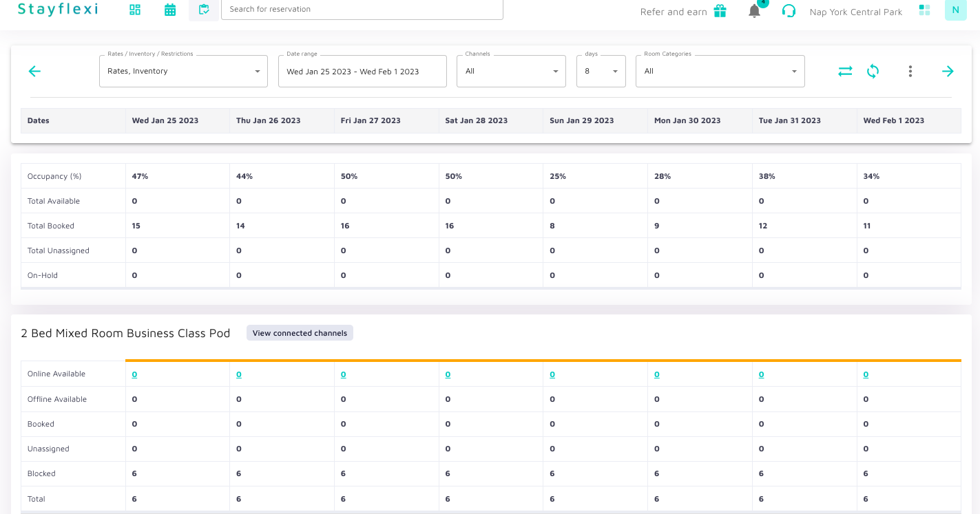Expand the Channels dropdown

pos(511,71)
